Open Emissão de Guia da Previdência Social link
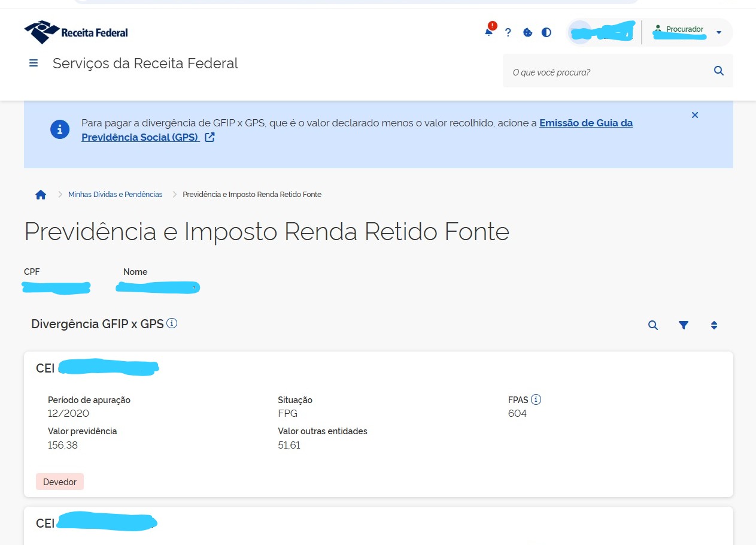This screenshot has height=545, width=756. [x=357, y=130]
